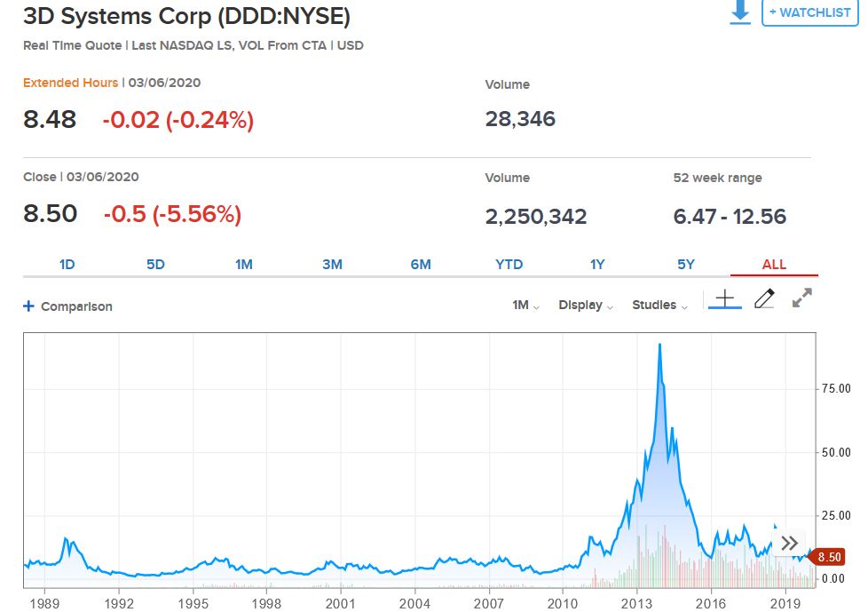Viewport: 868px width, 612px height.
Task: Select the YTD range tab
Action: click(509, 265)
